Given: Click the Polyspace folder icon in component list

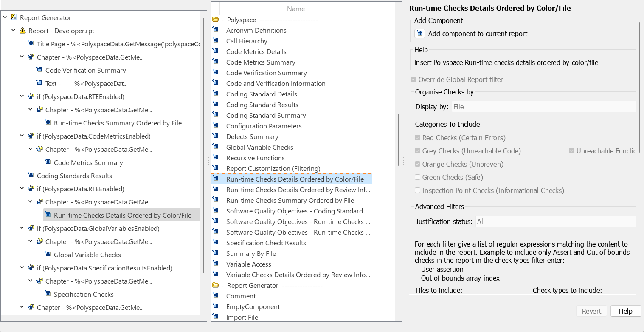Looking at the screenshot, I should 215,20.
